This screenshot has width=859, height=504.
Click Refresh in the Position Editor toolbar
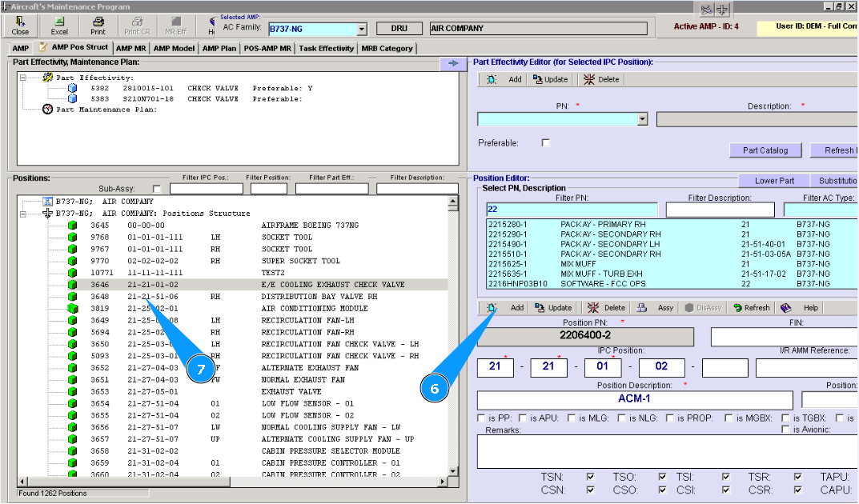749,307
